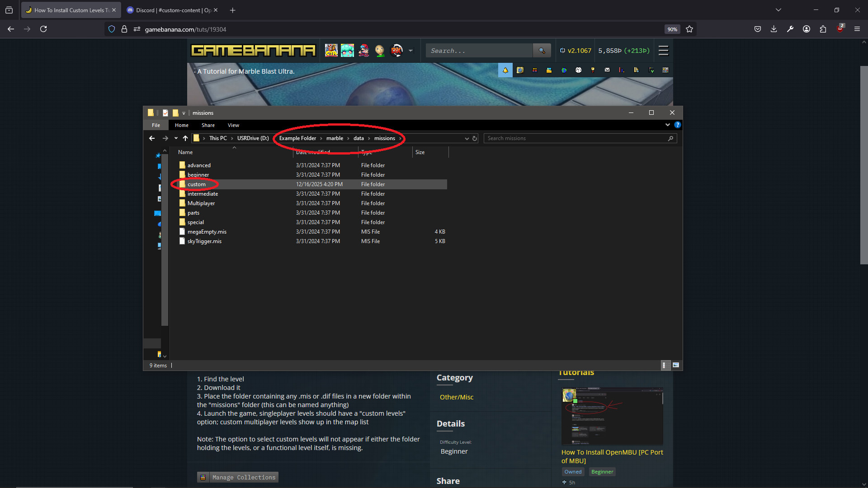This screenshot has width=868, height=488.
Task: Open GameBanana hamburger main menu
Action: [x=663, y=51]
